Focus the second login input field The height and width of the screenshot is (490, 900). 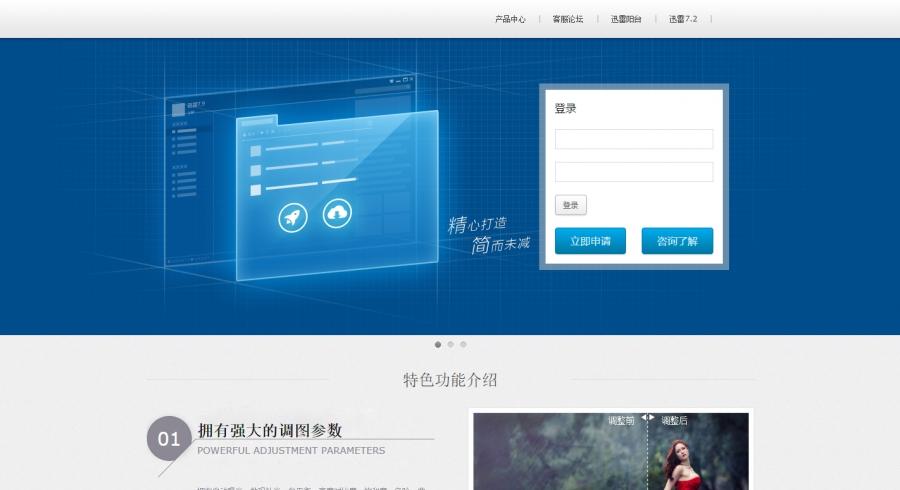coord(634,172)
